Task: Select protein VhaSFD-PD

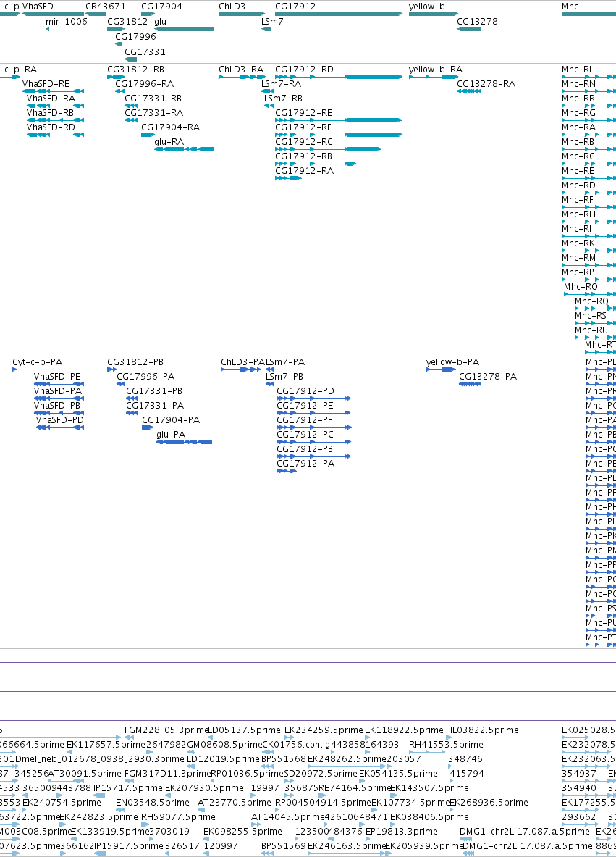Action: point(60,427)
